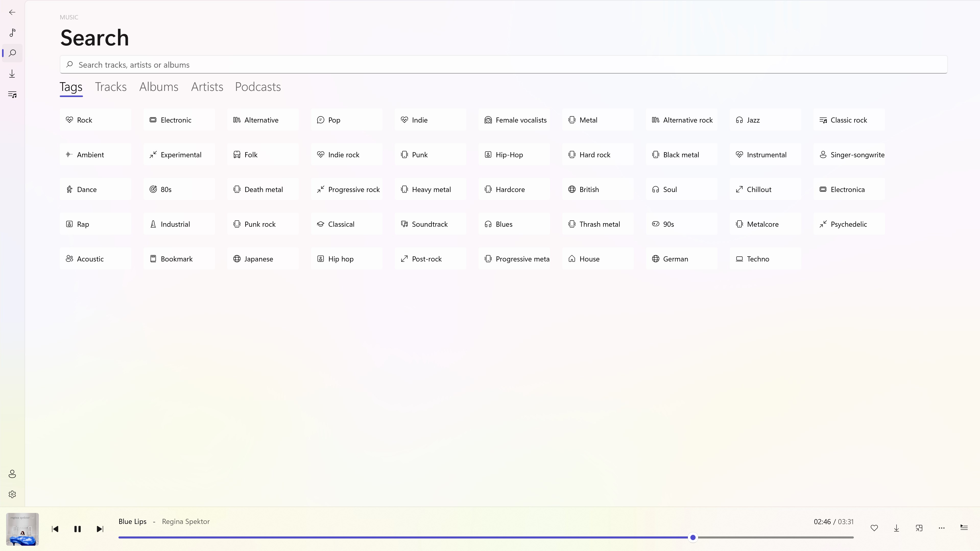This screenshot has height=551, width=980.
Task: Open the play queue icon
Action: coord(964,528)
